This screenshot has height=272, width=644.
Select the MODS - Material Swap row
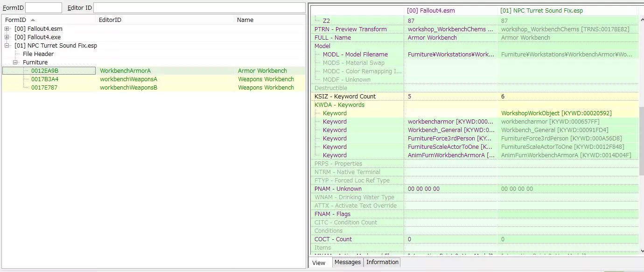474,63
